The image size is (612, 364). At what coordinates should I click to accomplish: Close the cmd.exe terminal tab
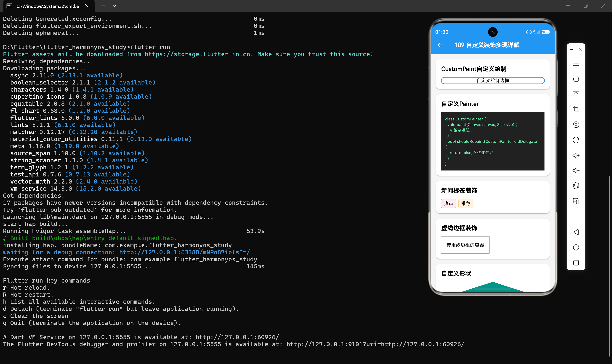(87, 6)
